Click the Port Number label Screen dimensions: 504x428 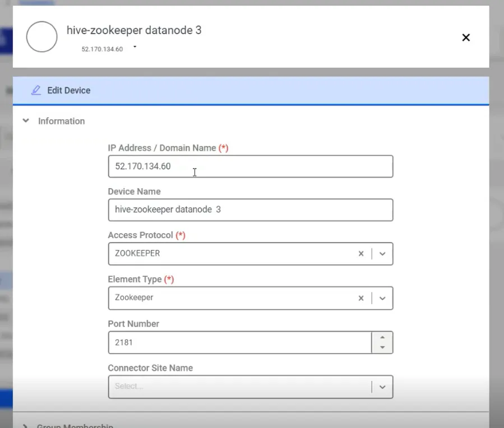click(x=133, y=324)
